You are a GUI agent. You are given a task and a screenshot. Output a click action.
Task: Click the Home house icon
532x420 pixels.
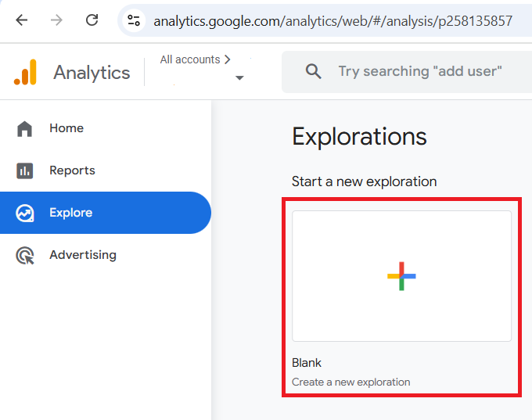tap(25, 128)
